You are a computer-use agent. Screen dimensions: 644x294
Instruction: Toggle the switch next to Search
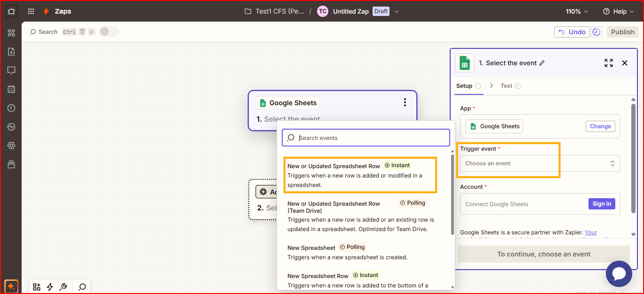coord(108,31)
